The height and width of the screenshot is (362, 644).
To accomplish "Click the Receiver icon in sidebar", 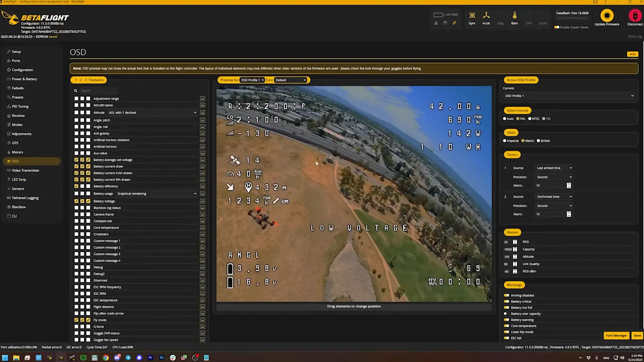I will click(9, 116).
